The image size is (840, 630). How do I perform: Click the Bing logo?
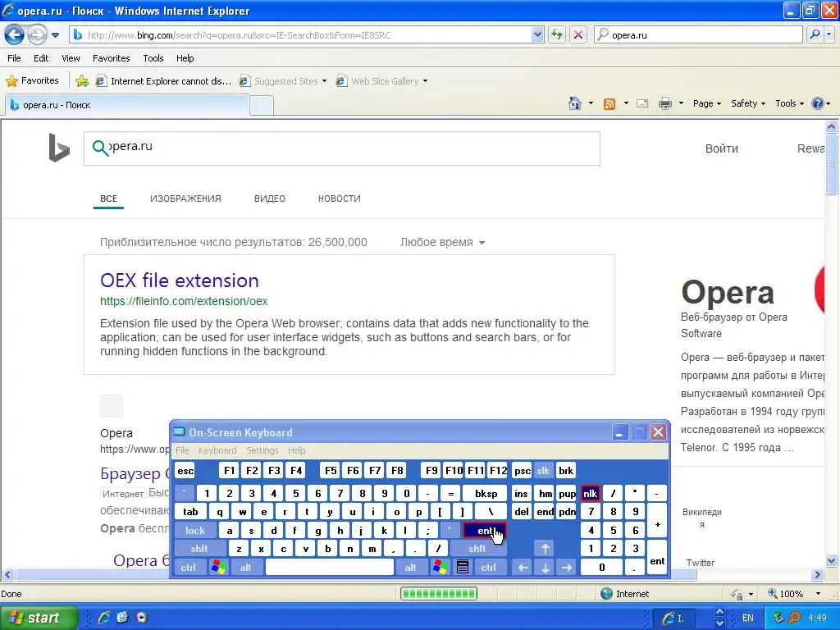[x=59, y=148]
